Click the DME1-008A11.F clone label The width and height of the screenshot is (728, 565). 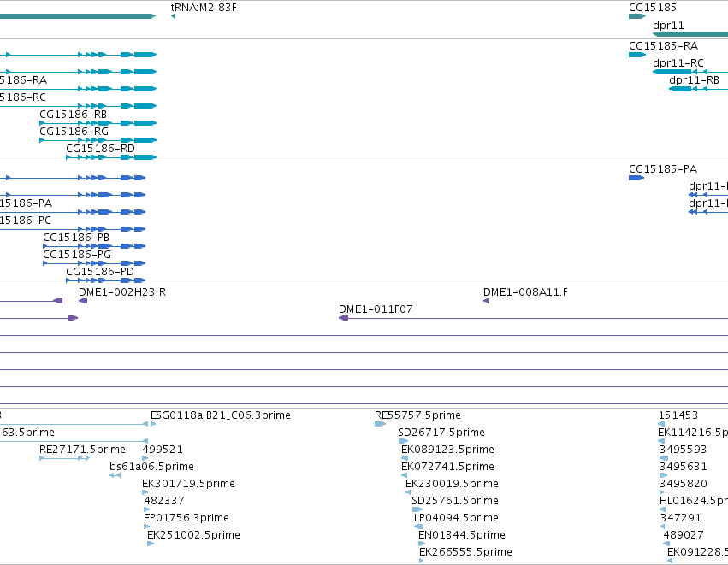[525, 292]
